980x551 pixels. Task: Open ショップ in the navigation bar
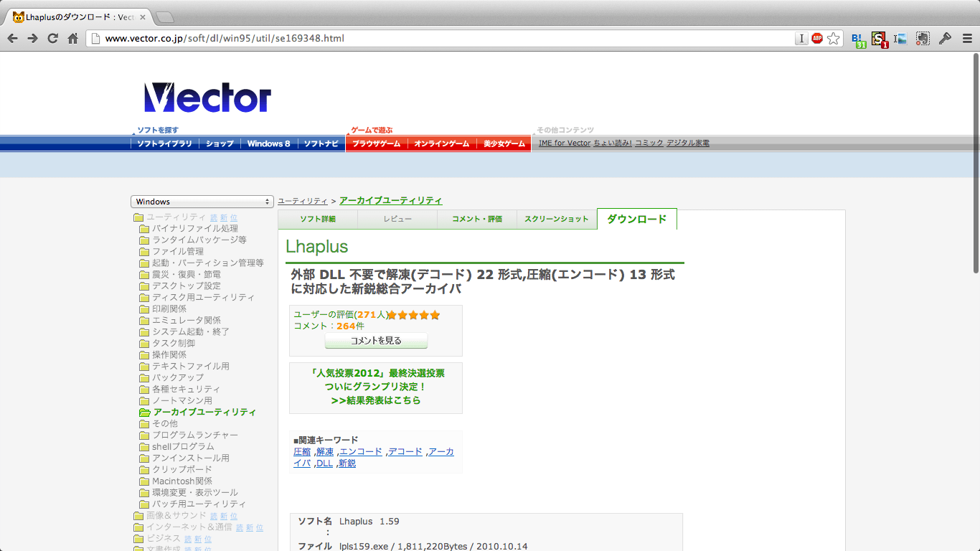[x=220, y=143]
